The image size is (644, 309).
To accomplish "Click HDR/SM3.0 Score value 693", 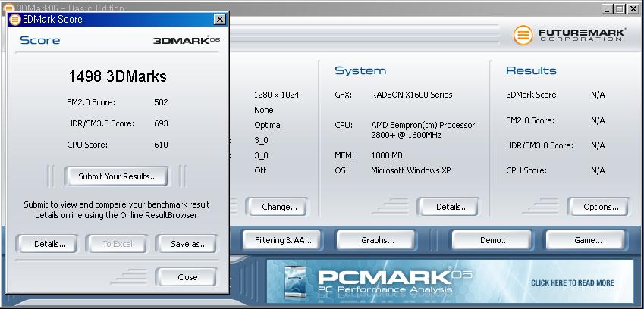I will point(161,123).
